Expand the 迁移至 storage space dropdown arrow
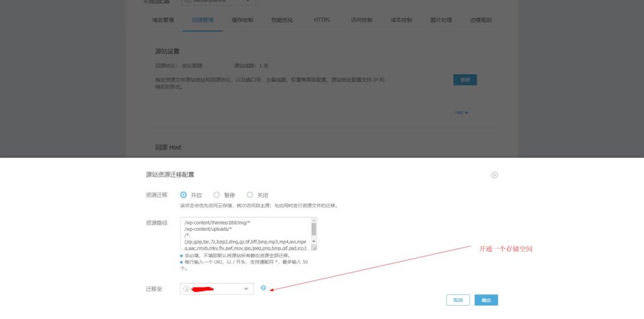This screenshot has width=644, height=319. pos(246,289)
